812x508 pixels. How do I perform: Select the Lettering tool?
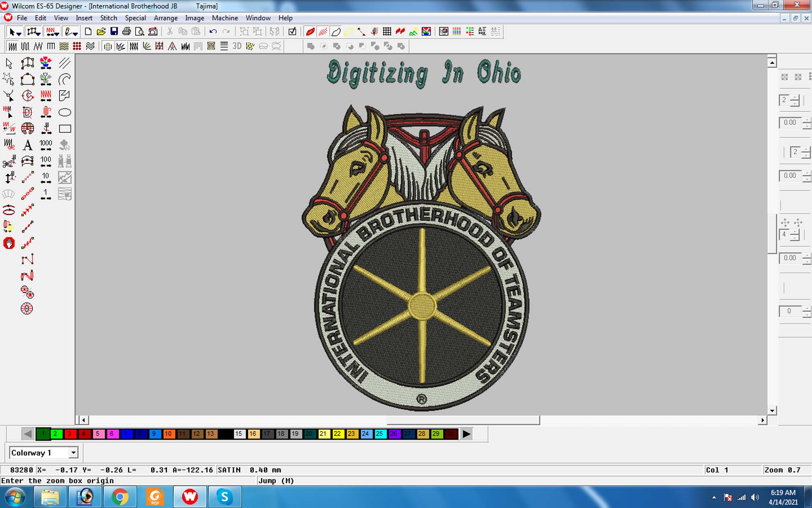point(28,145)
